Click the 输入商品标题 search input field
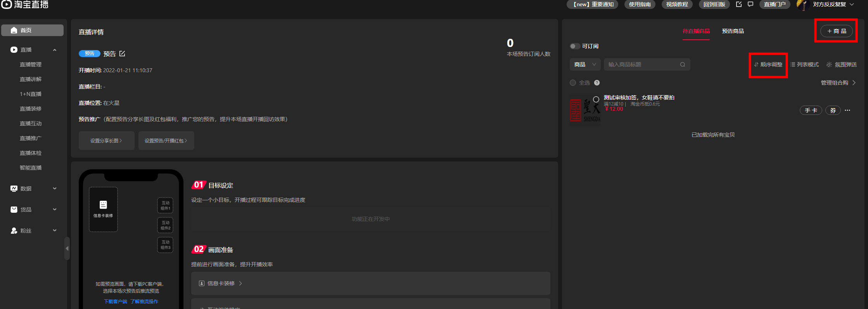The image size is (868, 309). pyautogui.click(x=642, y=64)
